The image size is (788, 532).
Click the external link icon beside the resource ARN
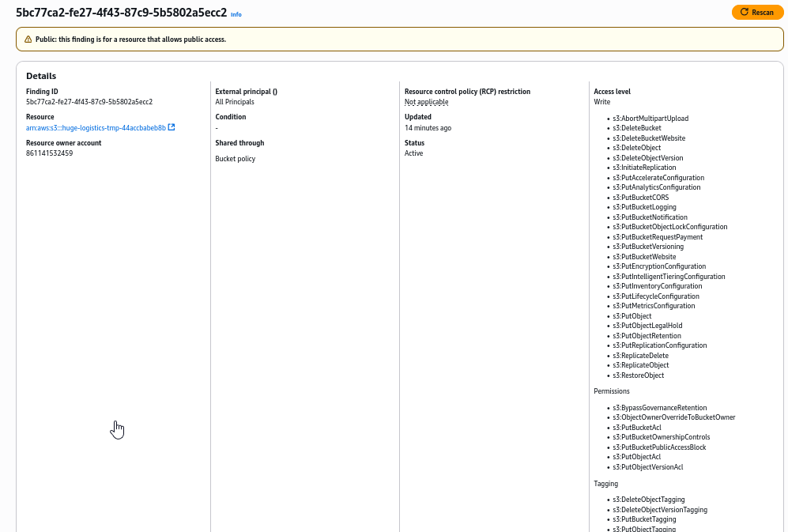click(172, 127)
